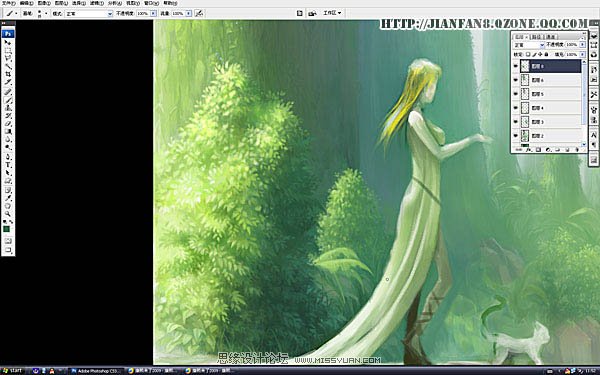Screen dimensions: 600x375
Task: Select the Pen tool
Action: point(8,156)
